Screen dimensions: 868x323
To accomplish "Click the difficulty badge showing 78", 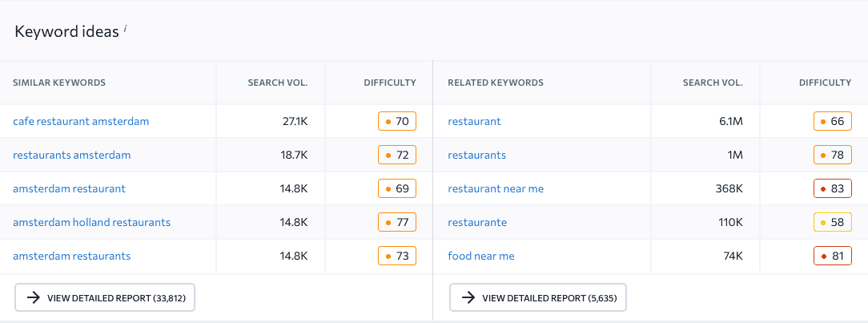I will pos(832,155).
